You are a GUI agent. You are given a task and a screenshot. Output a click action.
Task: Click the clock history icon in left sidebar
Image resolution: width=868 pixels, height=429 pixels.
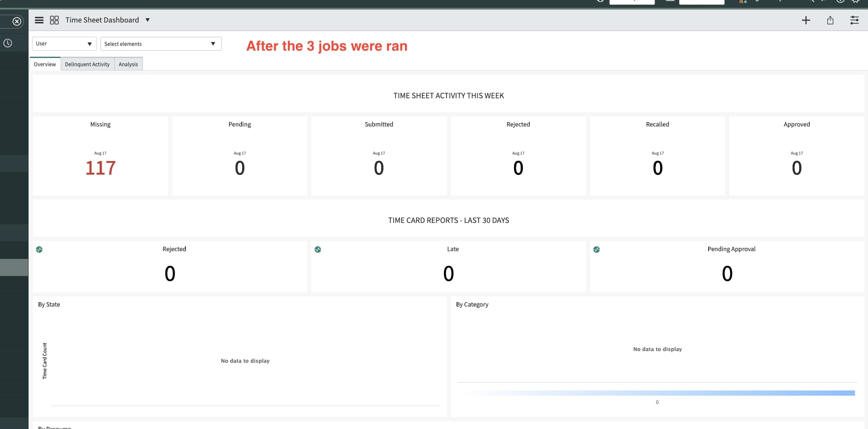point(7,42)
